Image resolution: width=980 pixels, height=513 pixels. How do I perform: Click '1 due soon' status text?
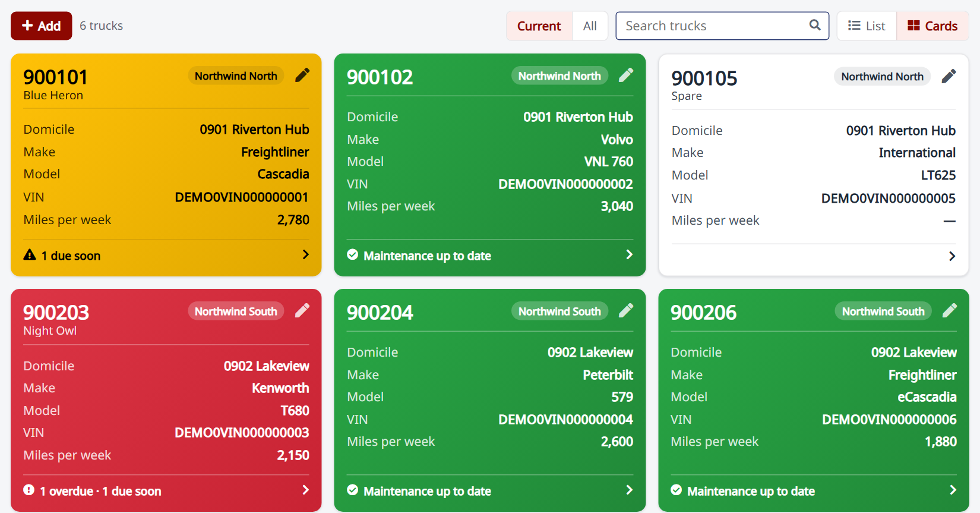[x=71, y=256]
